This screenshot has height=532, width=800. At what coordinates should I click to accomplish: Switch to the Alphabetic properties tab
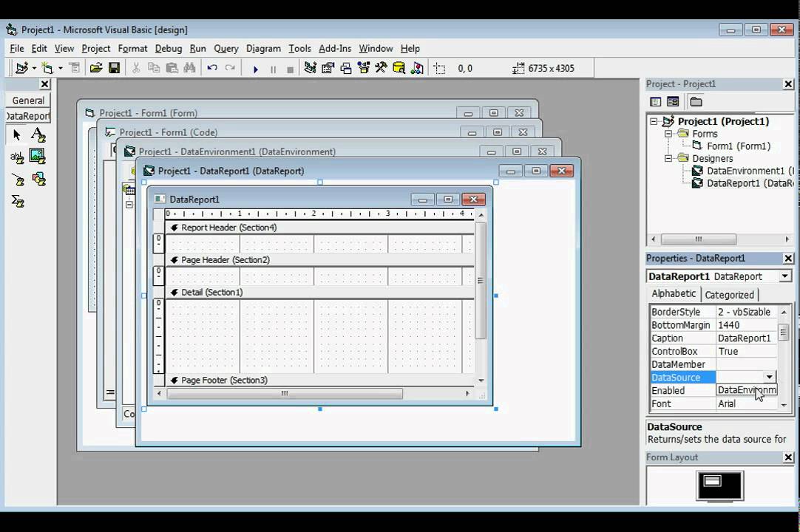click(x=674, y=294)
